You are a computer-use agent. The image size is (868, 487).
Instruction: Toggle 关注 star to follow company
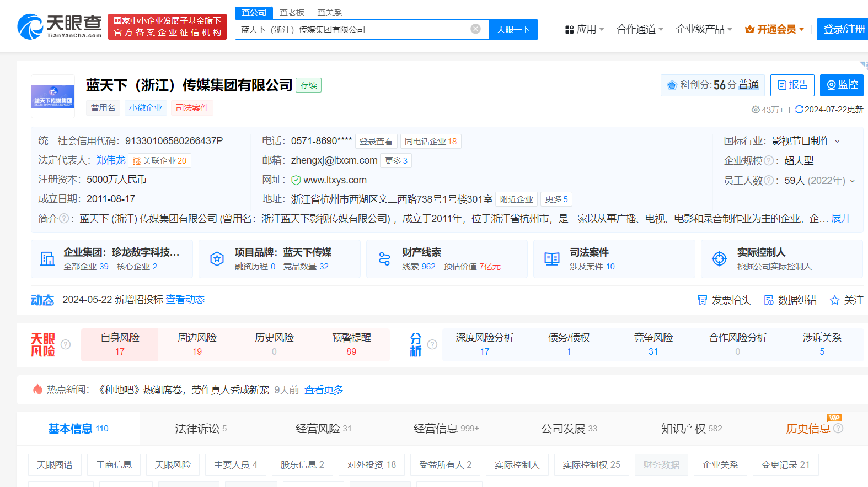click(834, 300)
